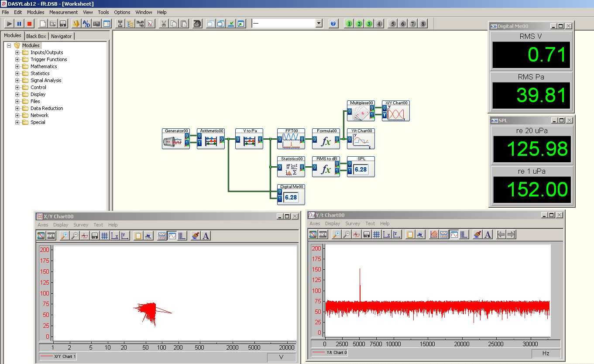Expand the Trigger Functions folder
The width and height of the screenshot is (594, 364).
[x=18, y=59]
